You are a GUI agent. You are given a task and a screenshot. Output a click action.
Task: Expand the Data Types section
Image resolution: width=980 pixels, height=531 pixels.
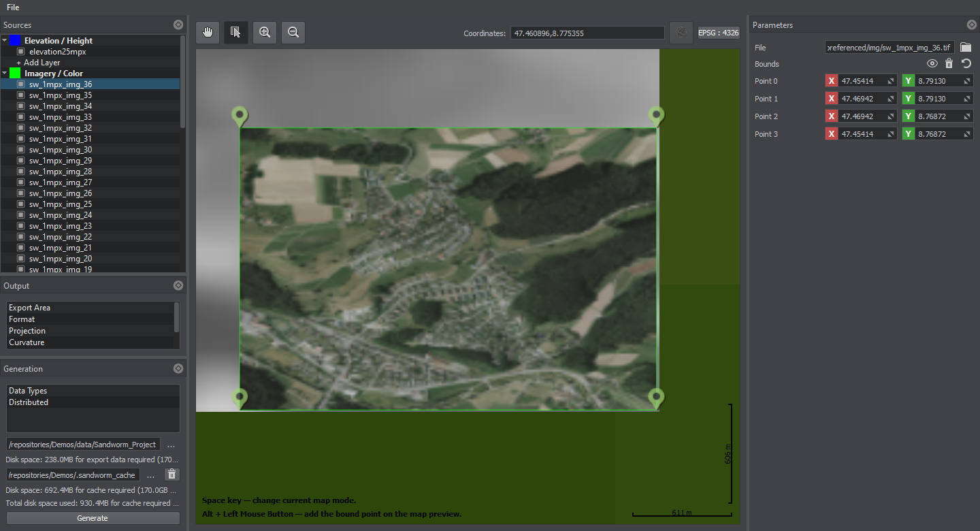(93, 391)
